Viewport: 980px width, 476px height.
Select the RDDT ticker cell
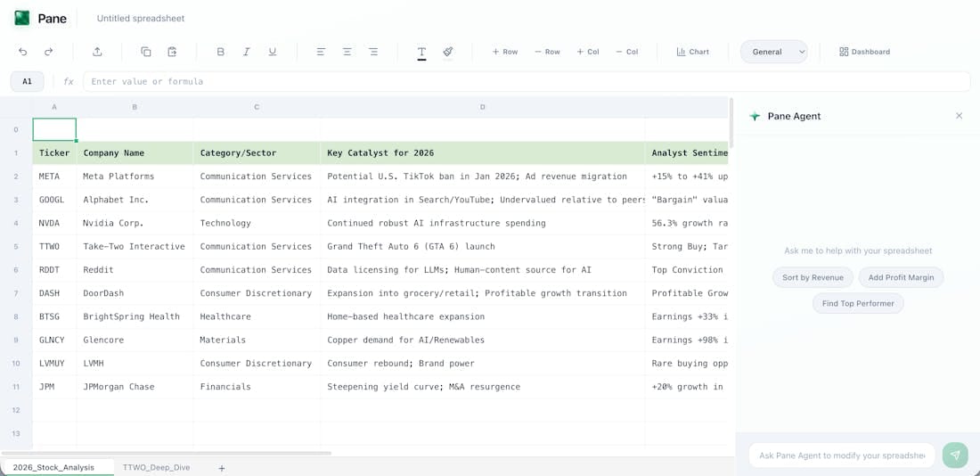click(54, 269)
